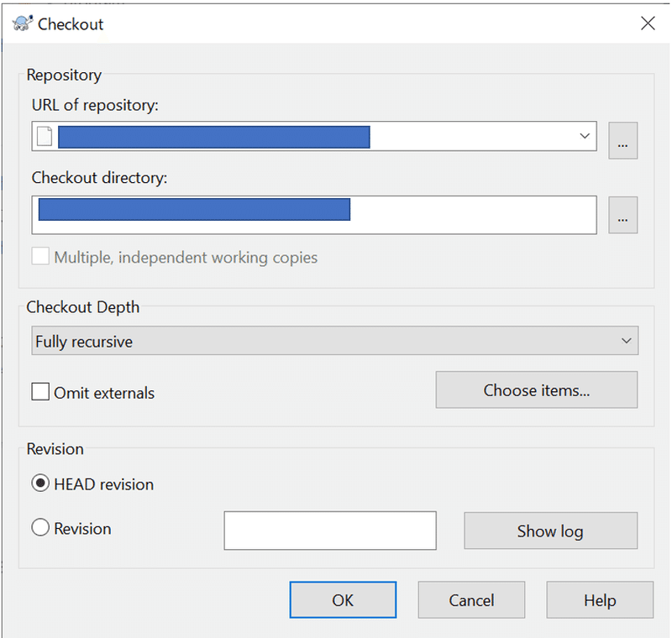Browse for checkout directory with ellipsis button

(622, 215)
